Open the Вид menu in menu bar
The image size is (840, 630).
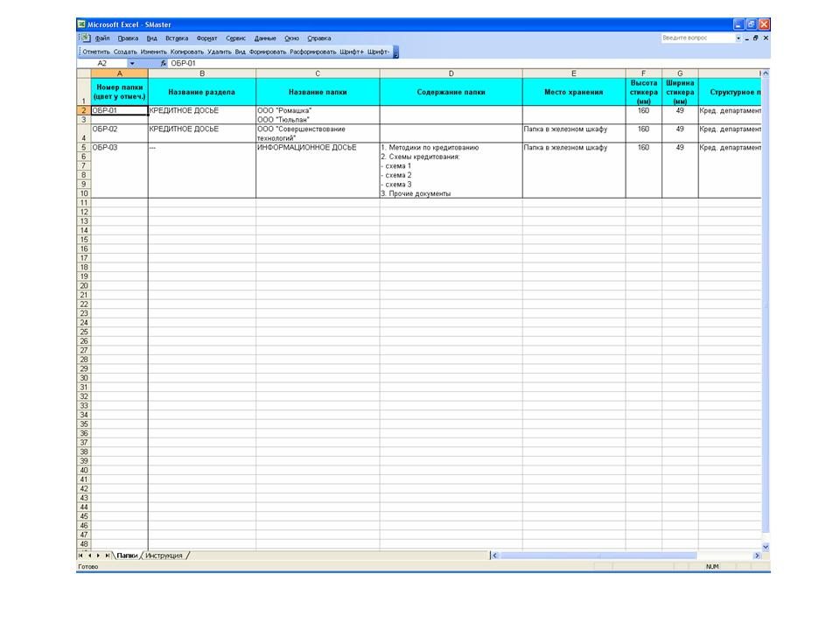tap(151, 38)
